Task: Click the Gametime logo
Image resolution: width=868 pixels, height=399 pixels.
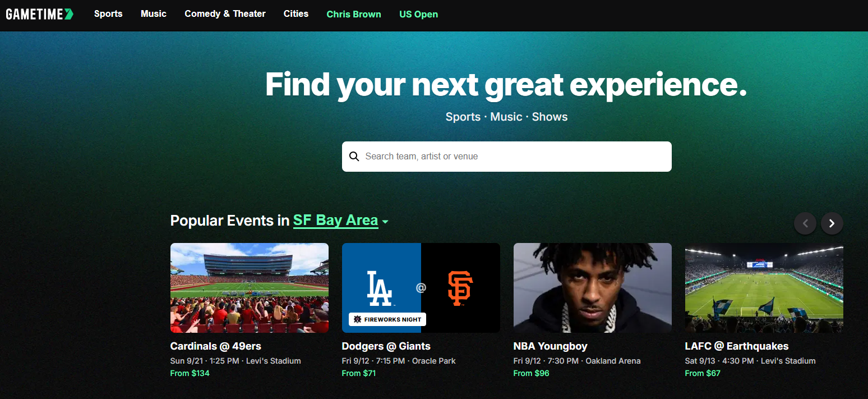Action: [40, 14]
